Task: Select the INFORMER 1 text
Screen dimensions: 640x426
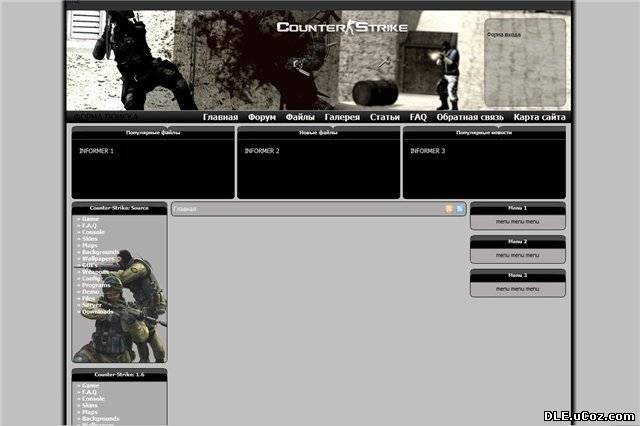Action: pos(96,151)
